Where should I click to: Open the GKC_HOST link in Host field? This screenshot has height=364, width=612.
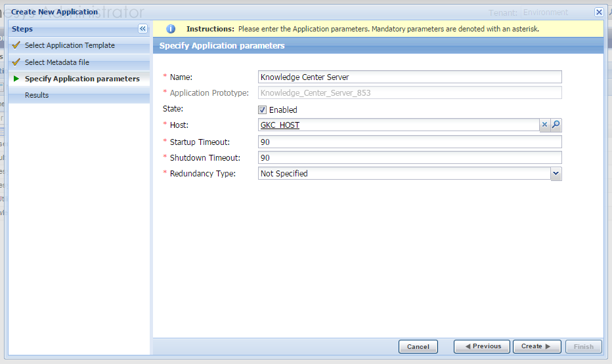[x=280, y=125]
